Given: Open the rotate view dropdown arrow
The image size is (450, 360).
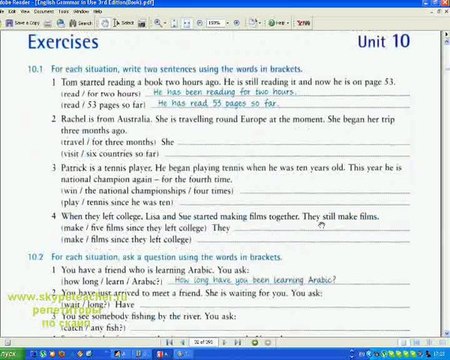Looking at the screenshot, I should [260, 23].
